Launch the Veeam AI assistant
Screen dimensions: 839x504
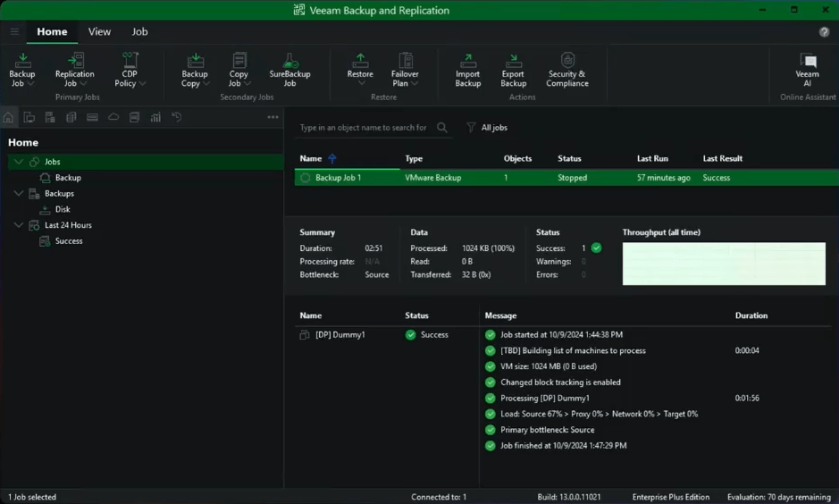click(807, 70)
